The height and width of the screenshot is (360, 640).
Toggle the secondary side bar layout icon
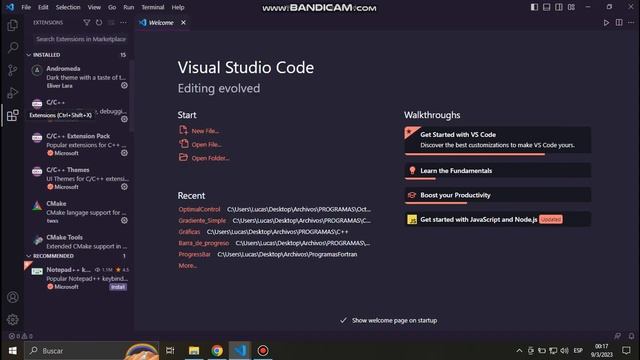[559, 7]
